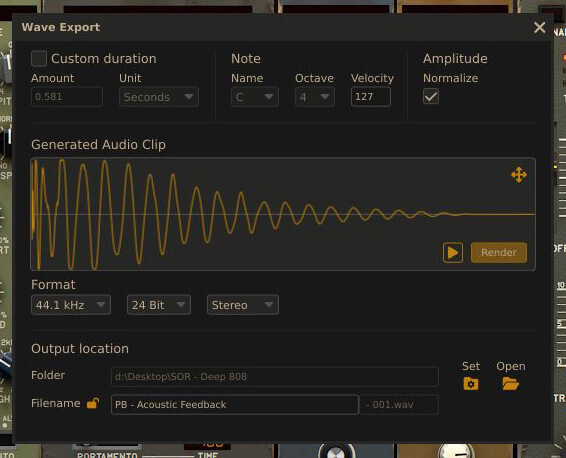Click the Wave Export title text
Screen dimensions: 566x458
point(61,27)
